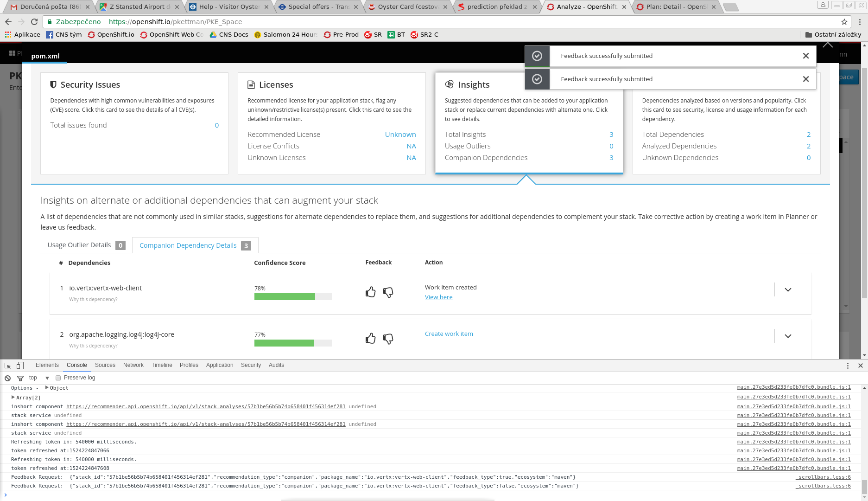Image resolution: width=868 pixels, height=501 pixels.
Task: Expand details for org.apache.logging.log4j:log4j-core row
Action: [788, 336]
